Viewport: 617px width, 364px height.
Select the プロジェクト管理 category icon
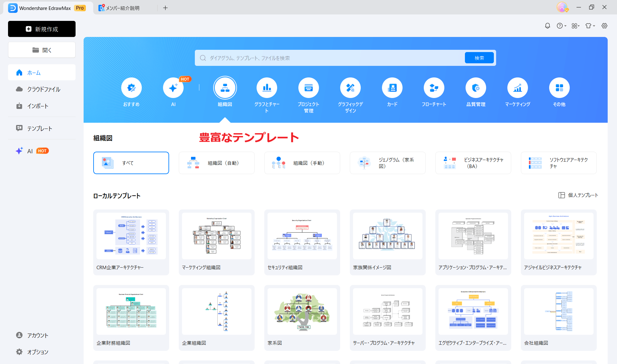tap(308, 87)
